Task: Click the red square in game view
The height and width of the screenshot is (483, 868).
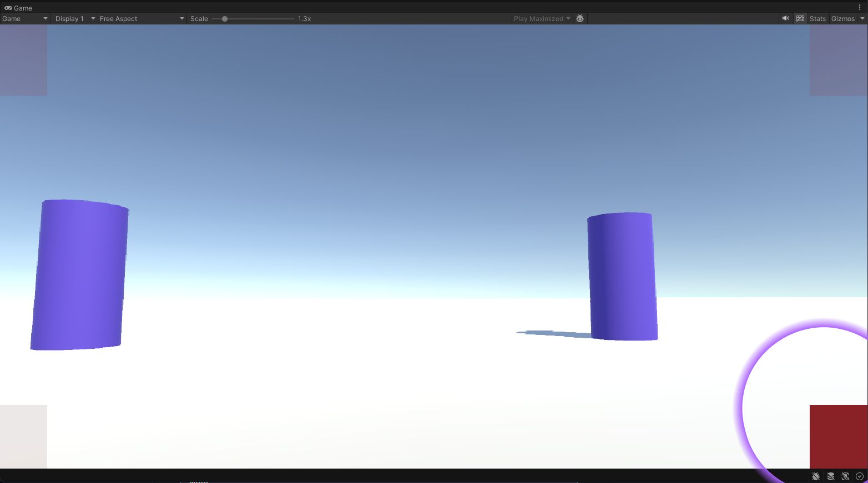Action: pyautogui.click(x=839, y=436)
